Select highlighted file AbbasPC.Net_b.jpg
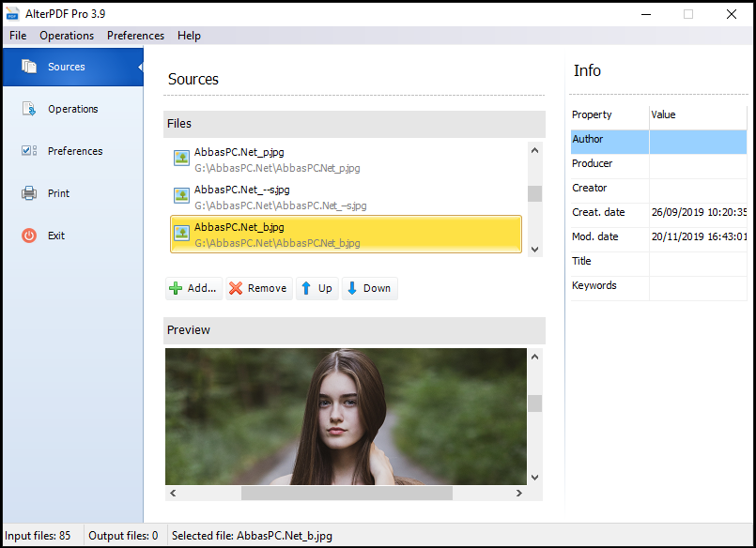This screenshot has width=756, height=548. click(x=347, y=234)
